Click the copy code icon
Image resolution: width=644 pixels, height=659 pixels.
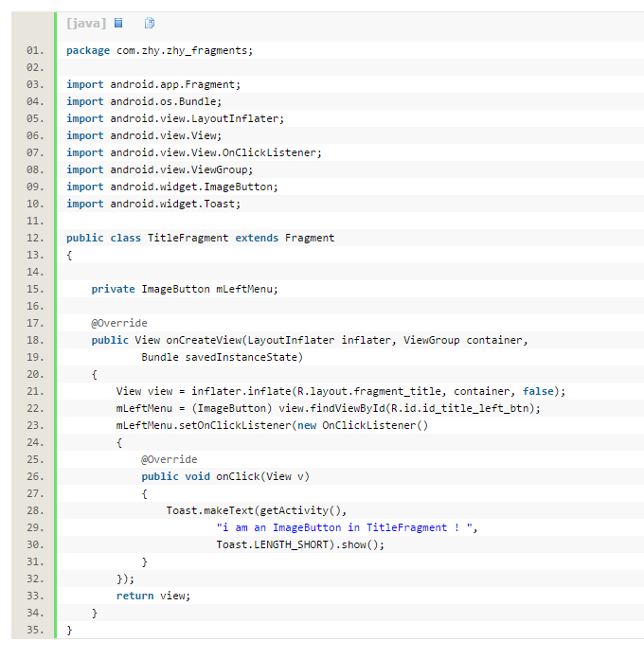tap(150, 23)
